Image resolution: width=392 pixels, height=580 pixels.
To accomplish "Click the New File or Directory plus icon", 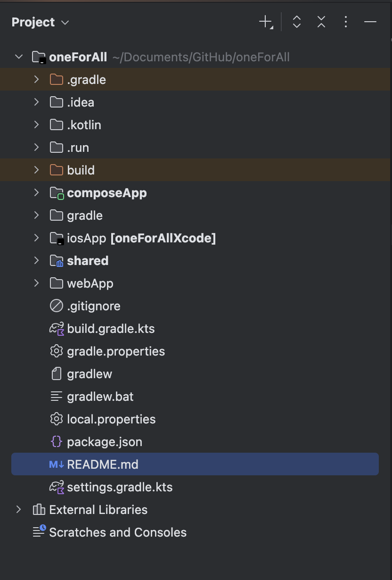I will coord(266,22).
